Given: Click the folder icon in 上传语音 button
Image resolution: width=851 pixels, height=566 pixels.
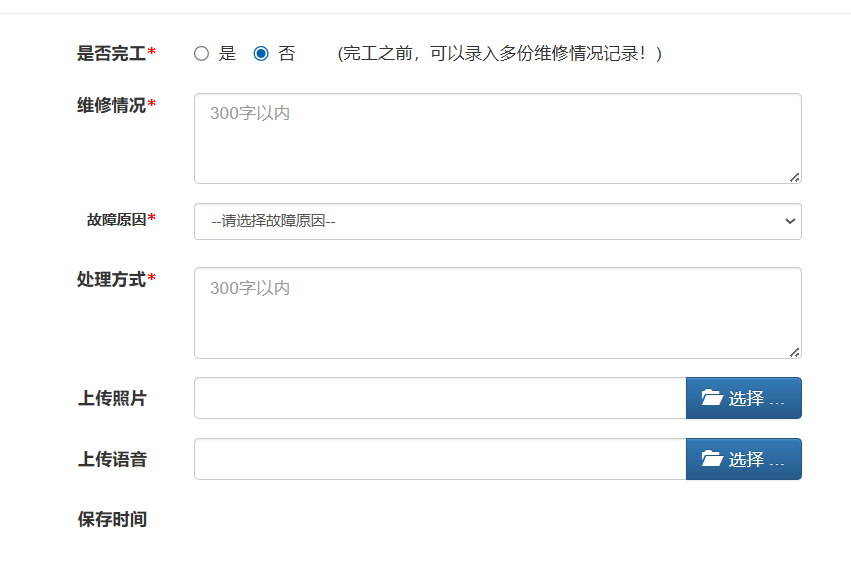Looking at the screenshot, I should (x=712, y=459).
